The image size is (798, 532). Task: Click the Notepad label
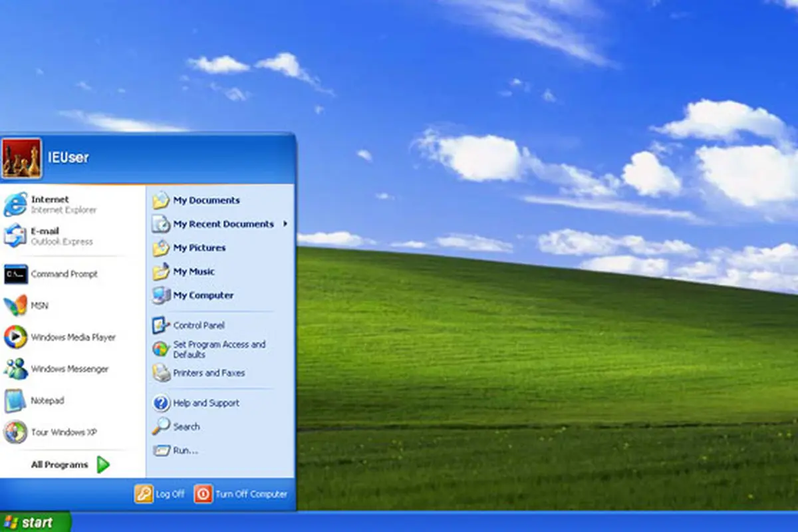[47, 401]
